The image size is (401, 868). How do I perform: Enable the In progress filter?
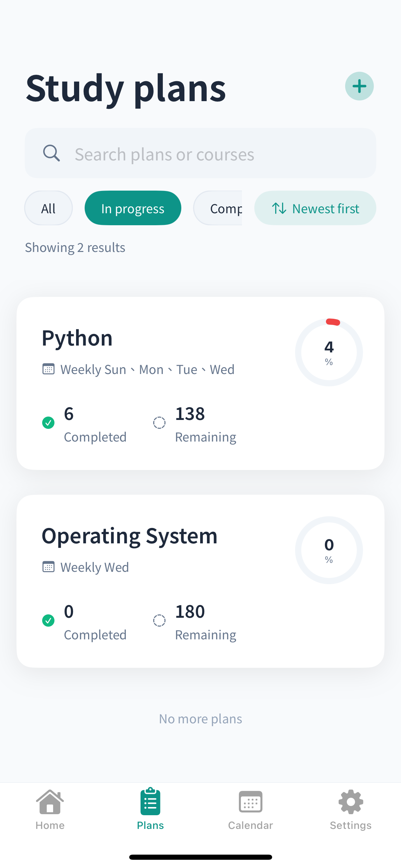point(133,208)
